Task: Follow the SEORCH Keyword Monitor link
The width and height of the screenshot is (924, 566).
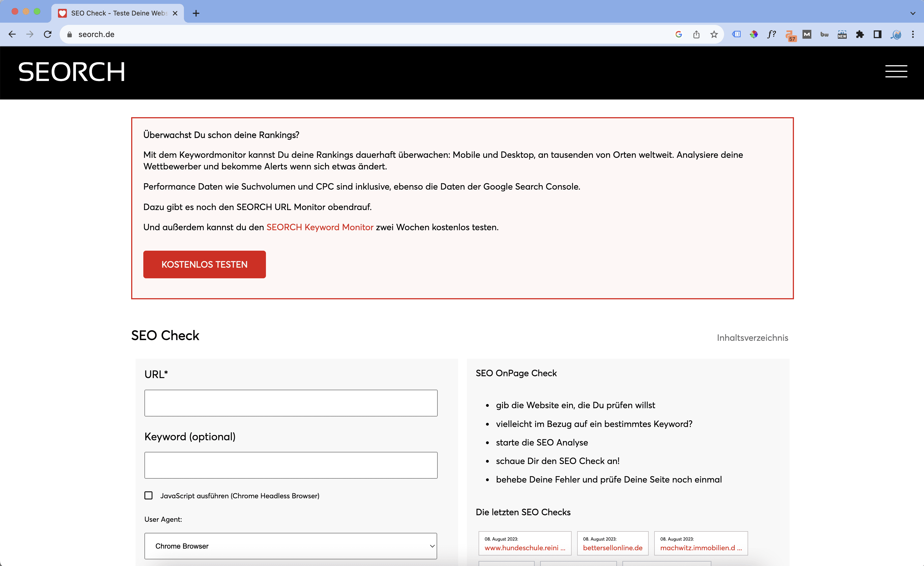Action: (320, 227)
